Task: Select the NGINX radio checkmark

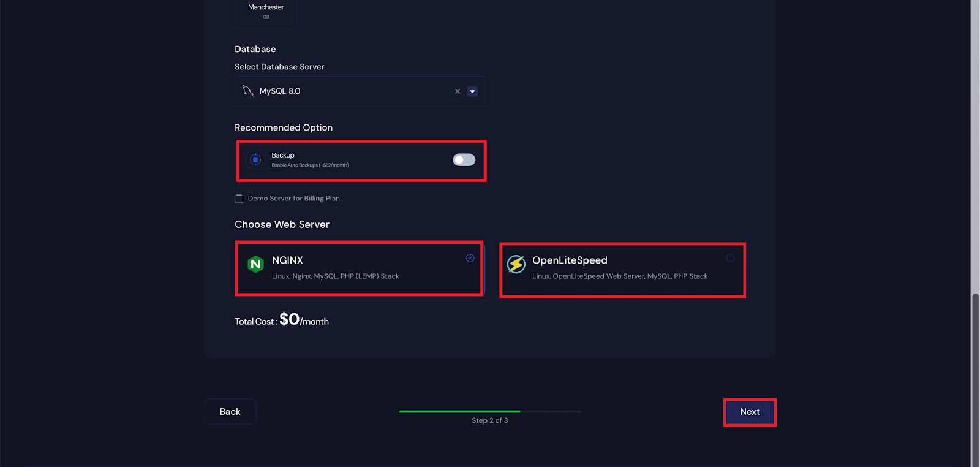Action: (470, 258)
